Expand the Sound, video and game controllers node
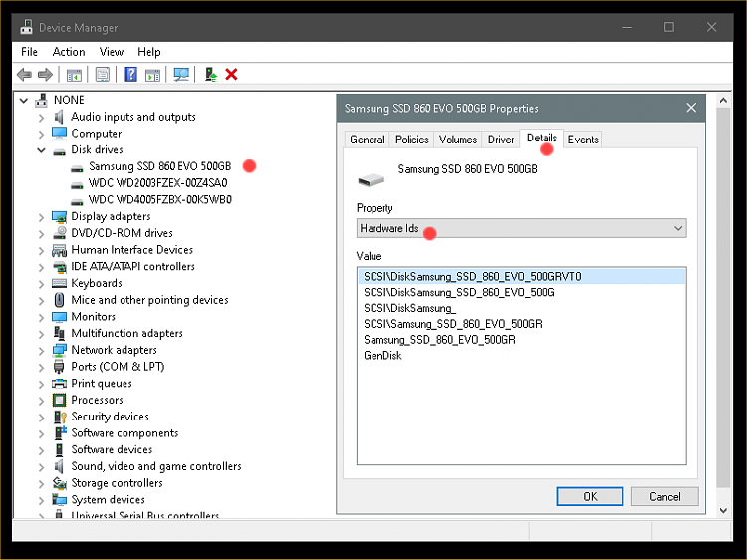Image resolution: width=747 pixels, height=560 pixels. (x=42, y=467)
